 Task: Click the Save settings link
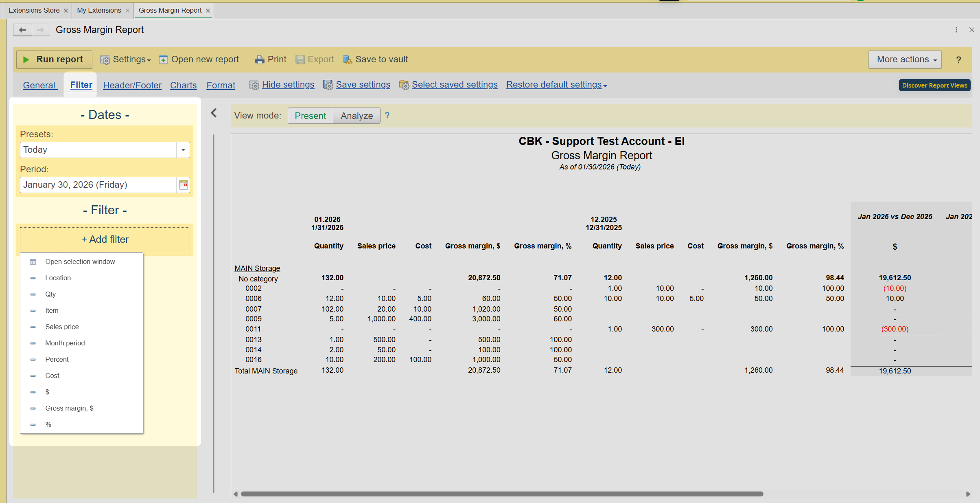(x=363, y=85)
